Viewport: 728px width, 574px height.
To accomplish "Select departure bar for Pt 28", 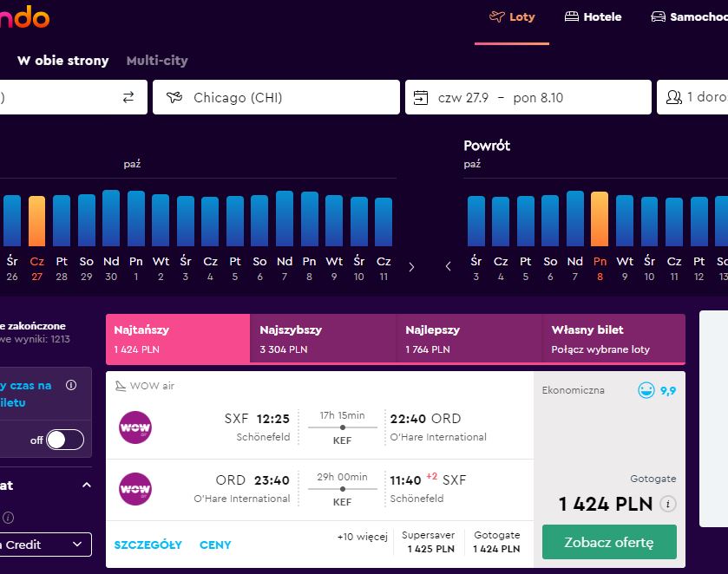I will 62,220.
